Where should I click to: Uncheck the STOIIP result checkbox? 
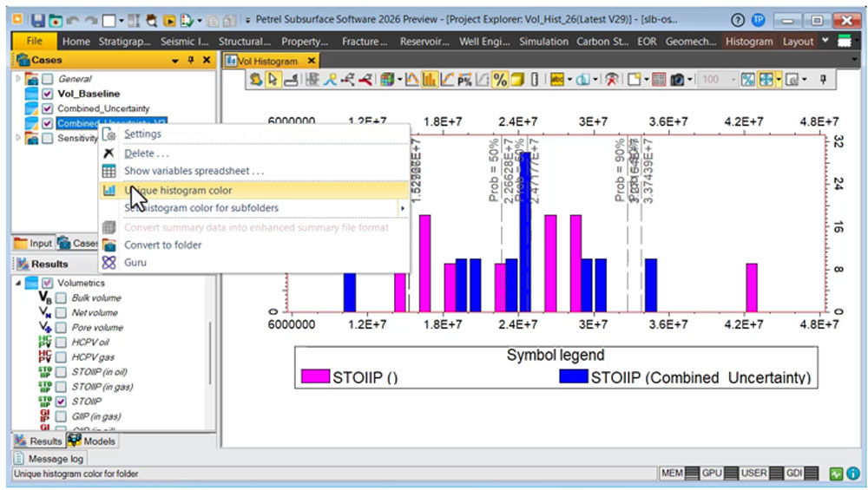click(62, 402)
